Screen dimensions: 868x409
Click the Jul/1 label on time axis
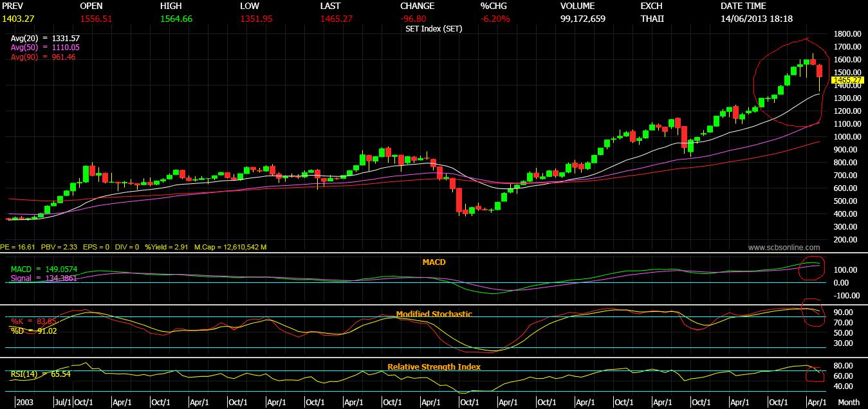point(63,402)
